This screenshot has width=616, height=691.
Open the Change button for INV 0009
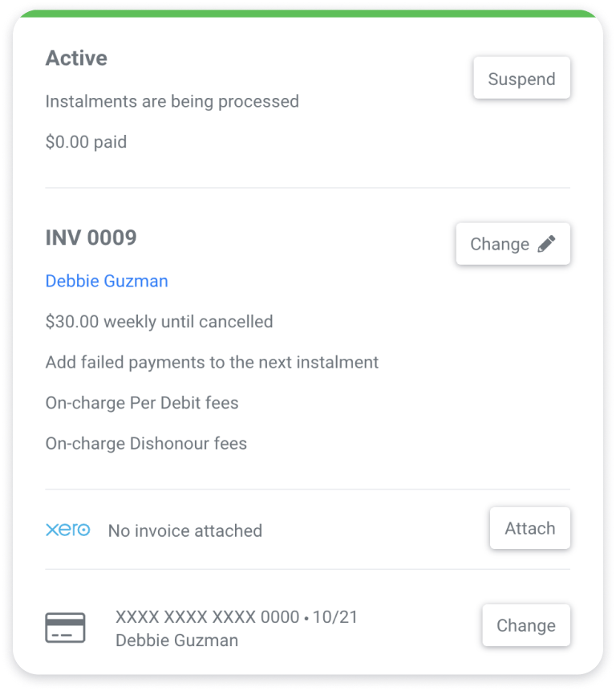click(x=513, y=244)
